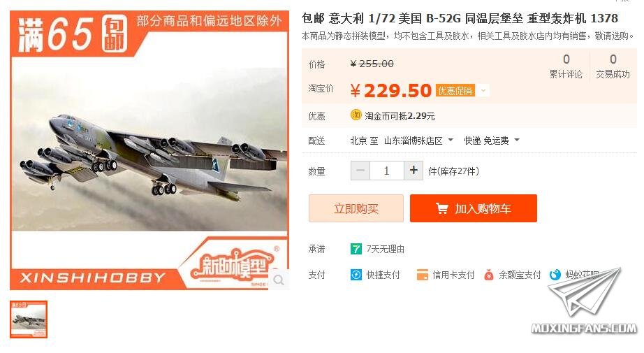Expand the 优惠促销 promotion dropdown arrow
Viewport: 644px width, 353px height.
483,90
